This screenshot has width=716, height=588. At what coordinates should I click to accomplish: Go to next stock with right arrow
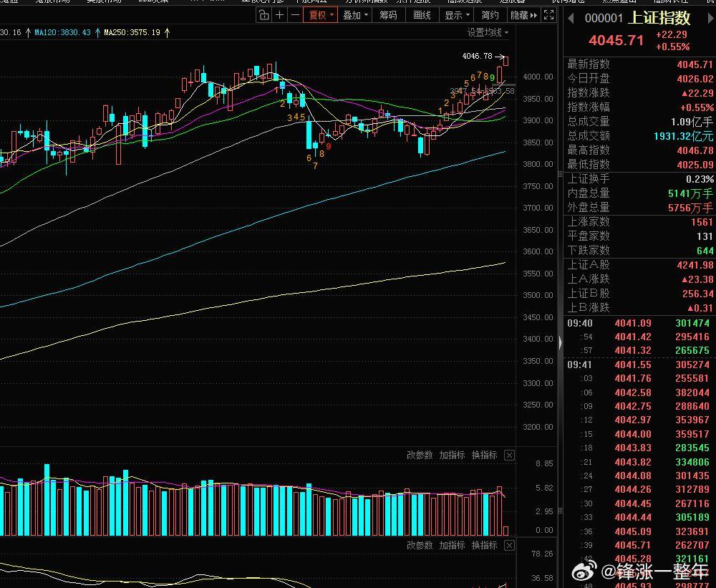pyautogui.click(x=710, y=19)
